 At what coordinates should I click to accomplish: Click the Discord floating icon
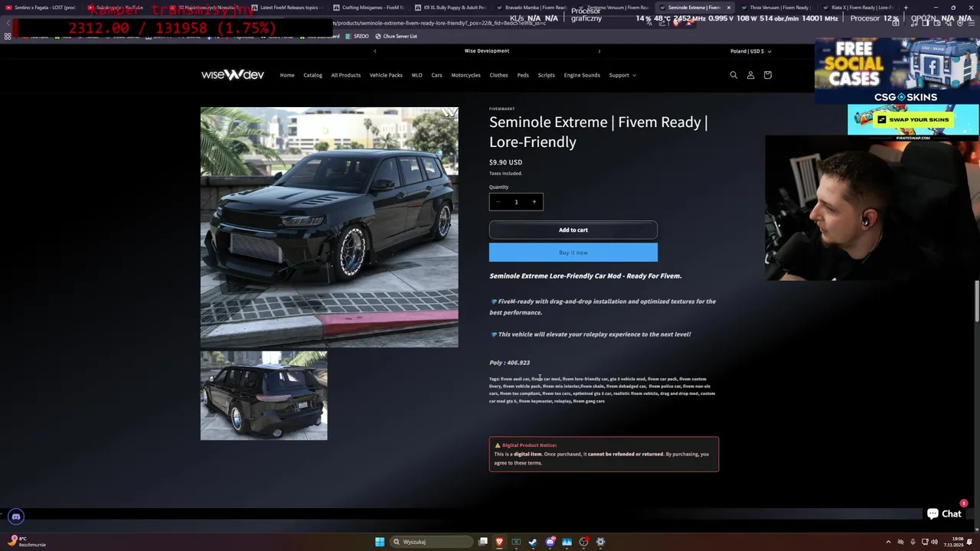click(16, 517)
